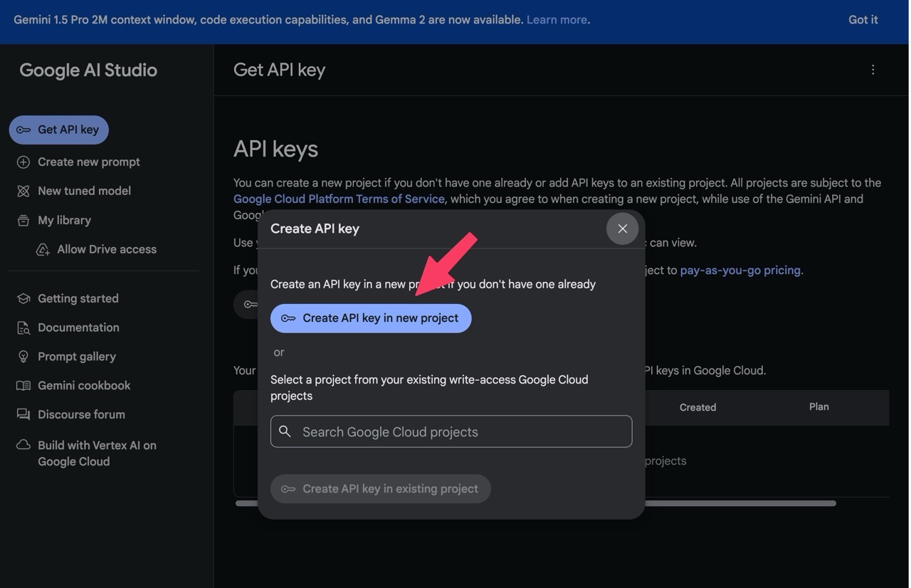Image resolution: width=911 pixels, height=588 pixels.
Task: Click the Discourse forum chat icon
Action: point(23,414)
